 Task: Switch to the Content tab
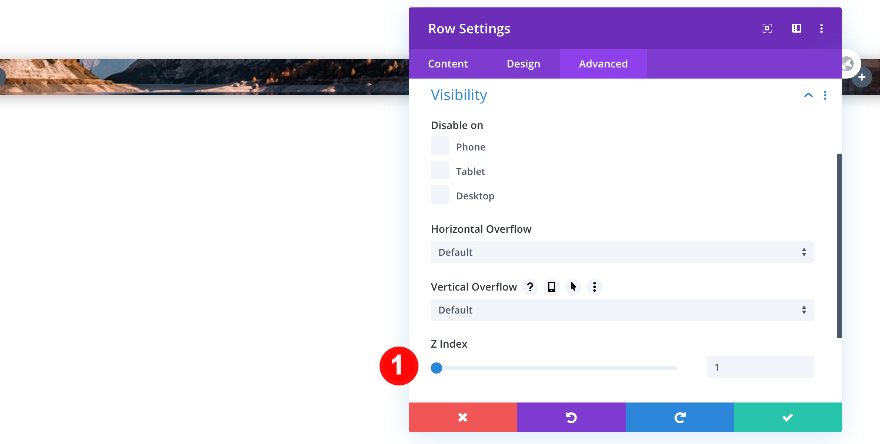(x=448, y=64)
